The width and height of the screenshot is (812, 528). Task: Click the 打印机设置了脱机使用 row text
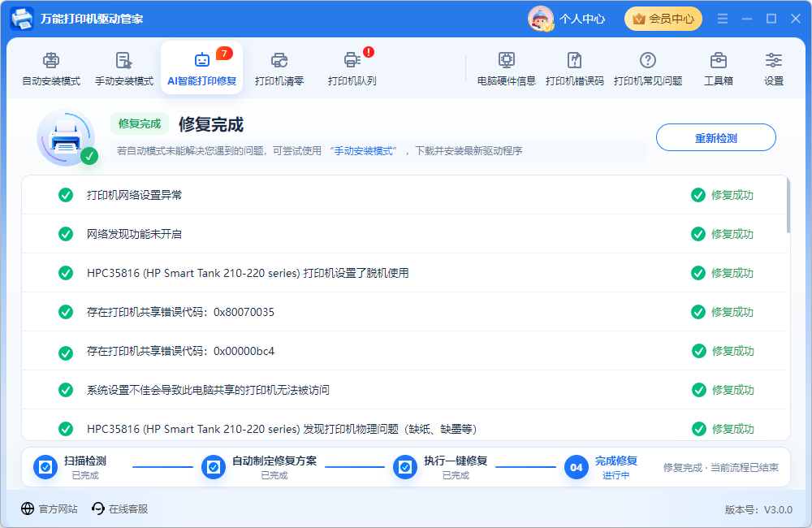coord(248,273)
